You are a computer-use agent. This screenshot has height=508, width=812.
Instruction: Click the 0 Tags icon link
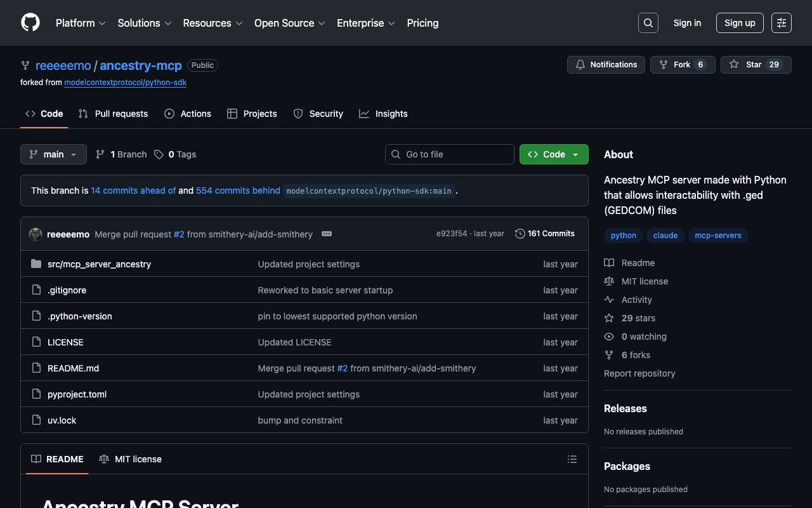click(x=175, y=154)
